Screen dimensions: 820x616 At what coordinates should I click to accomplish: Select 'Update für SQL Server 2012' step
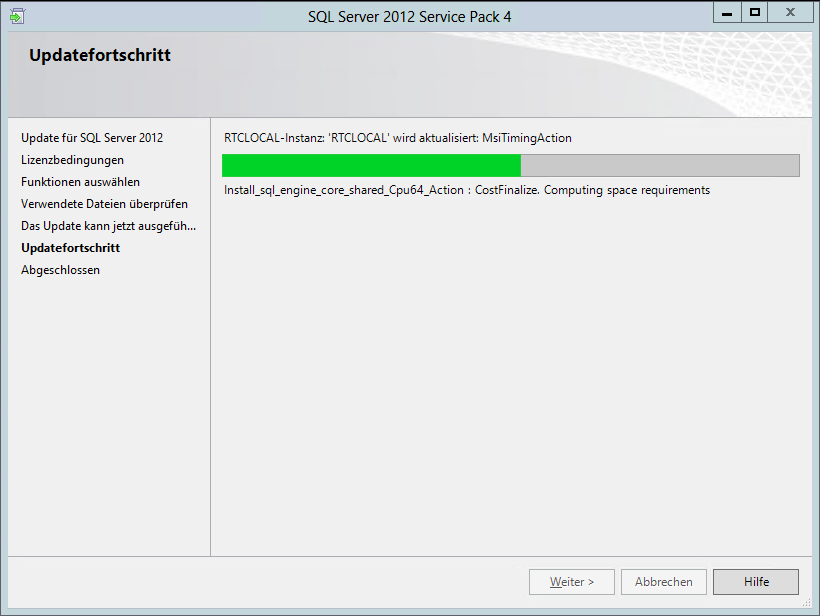pos(92,138)
